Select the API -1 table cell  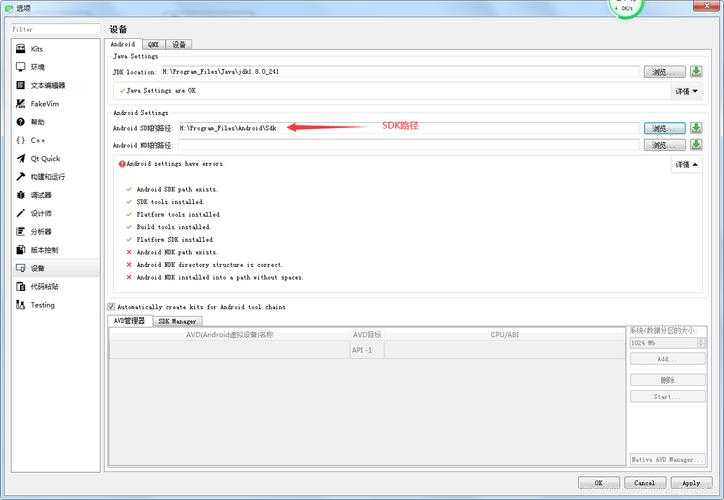tap(367, 350)
